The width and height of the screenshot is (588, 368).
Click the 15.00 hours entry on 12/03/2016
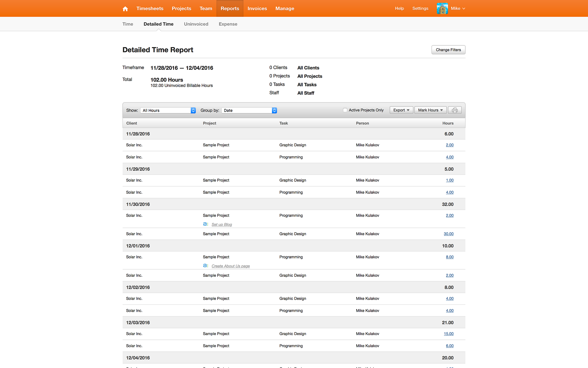pyautogui.click(x=448, y=334)
